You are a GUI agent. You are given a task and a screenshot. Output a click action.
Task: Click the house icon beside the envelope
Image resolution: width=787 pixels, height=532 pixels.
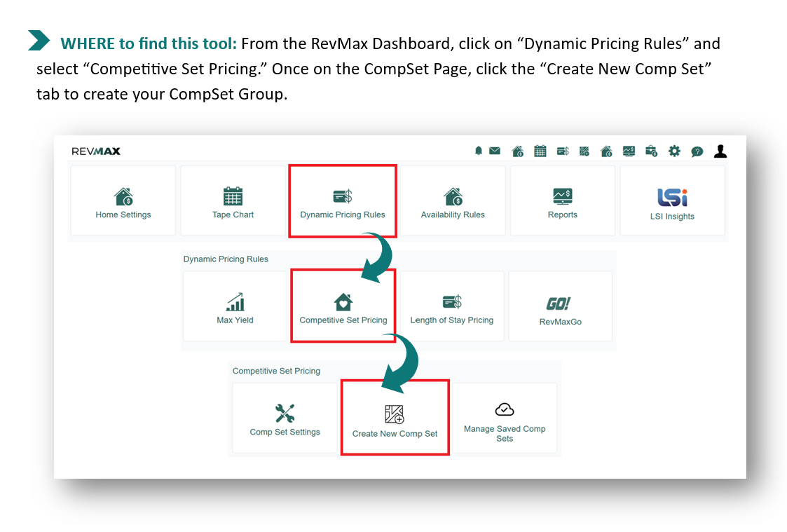pyautogui.click(x=517, y=151)
